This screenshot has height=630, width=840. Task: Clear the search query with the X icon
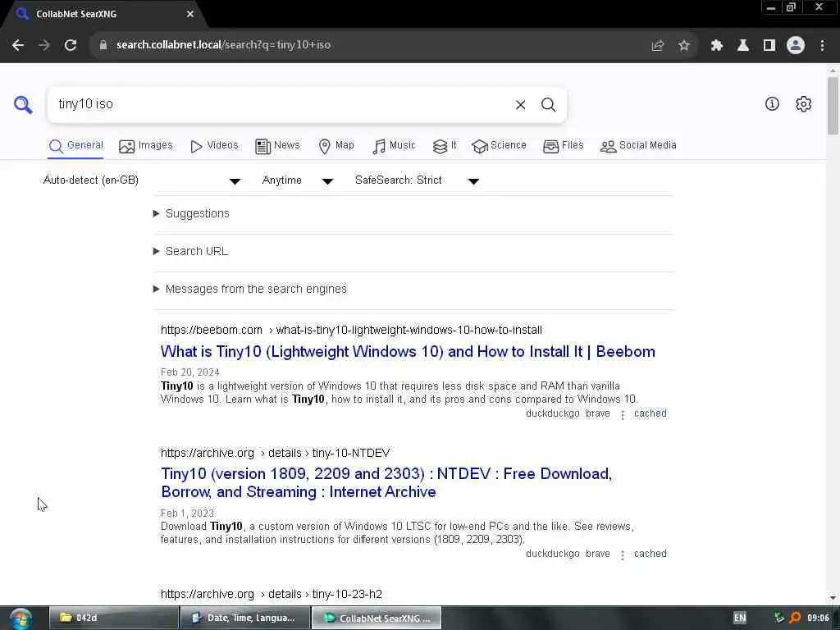pos(520,104)
